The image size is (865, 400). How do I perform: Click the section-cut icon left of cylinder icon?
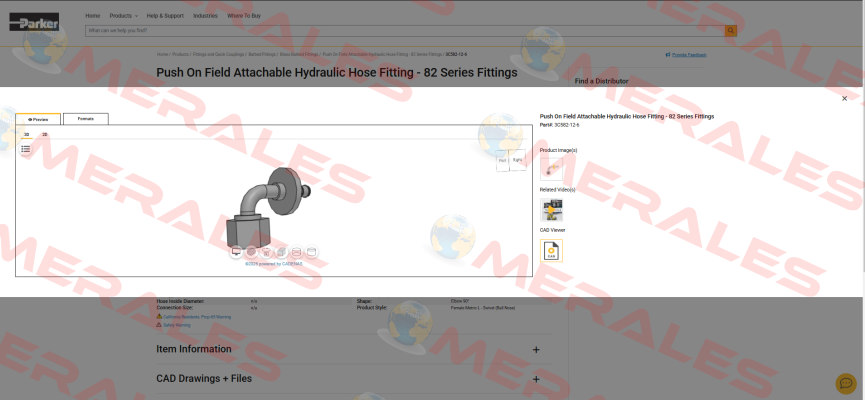click(297, 252)
